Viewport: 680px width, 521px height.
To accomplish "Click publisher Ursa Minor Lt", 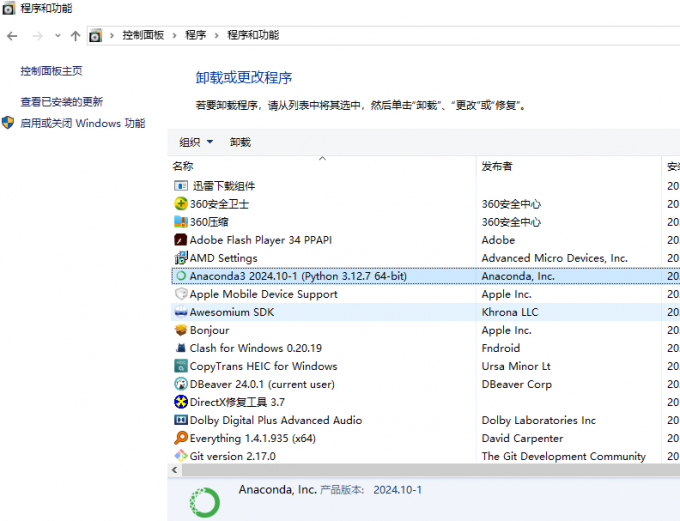I will (x=516, y=366).
